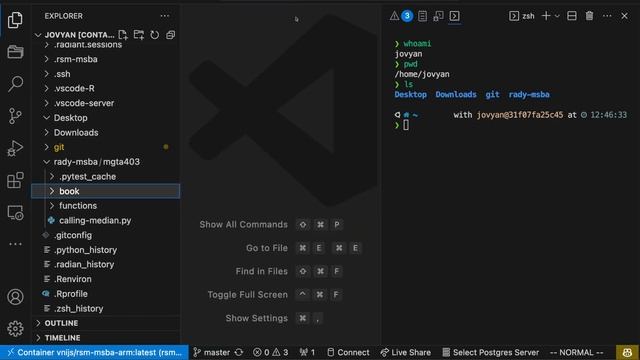Click the master branch in status bar
Viewport: 640px width, 360px height.
pos(211,352)
